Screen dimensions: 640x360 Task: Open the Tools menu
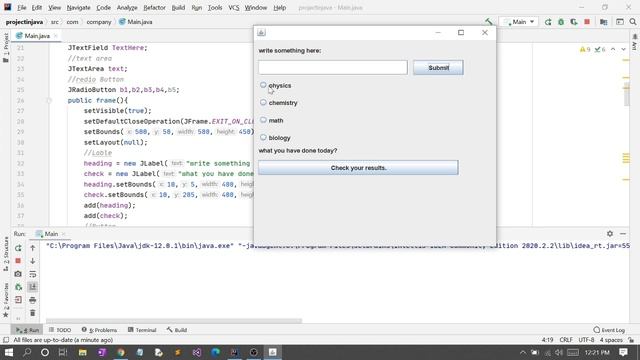pos(215,7)
